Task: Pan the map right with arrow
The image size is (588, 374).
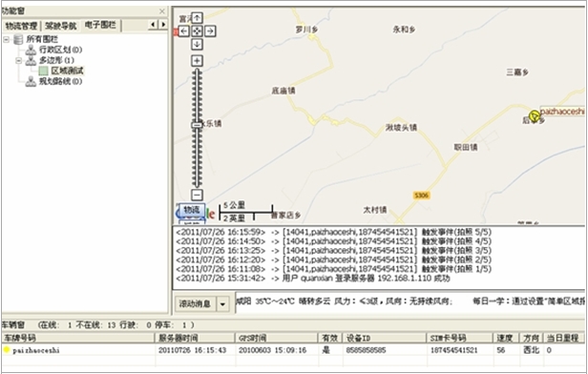Action: click(x=210, y=31)
